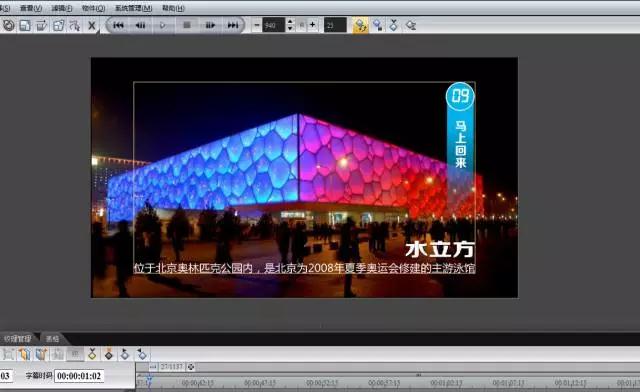640x392 pixels.
Task: Click the play button in transport bar
Action: 163,25
